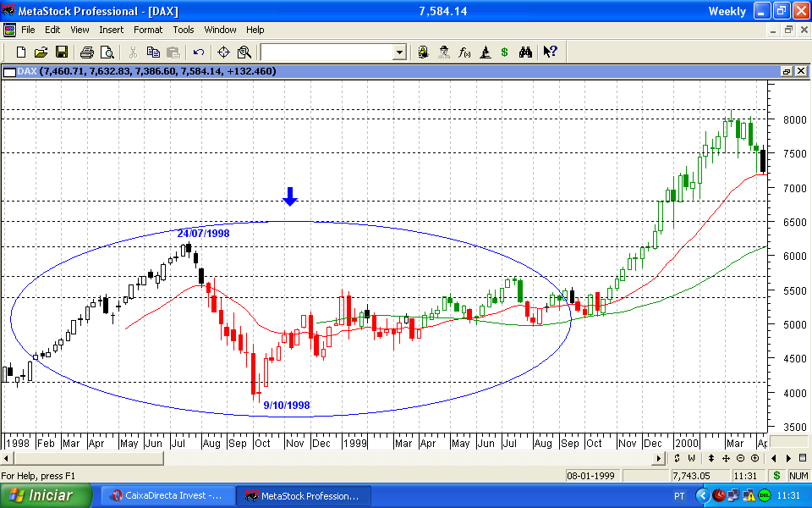Click the red swirl tray icon
This screenshot has height=508, width=812.
[x=718, y=495]
